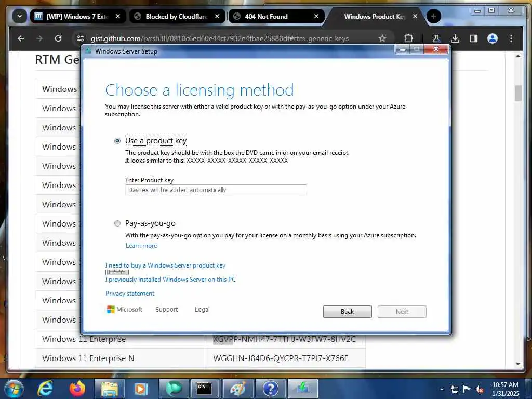Image resolution: width=532 pixels, height=399 pixels.
Task: Open Windows Explorer from the taskbar
Action: [109, 389]
